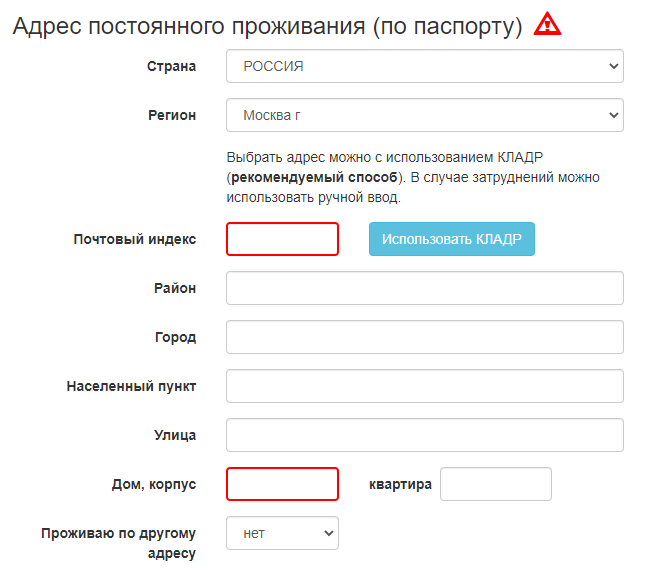Click the 'Страна' field label
Viewport: 667px width, 587px height.
[171, 66]
